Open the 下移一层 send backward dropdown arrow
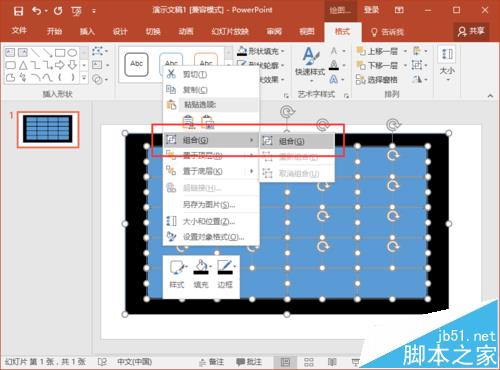Image resolution: width=500 pixels, height=370 pixels. click(405, 65)
